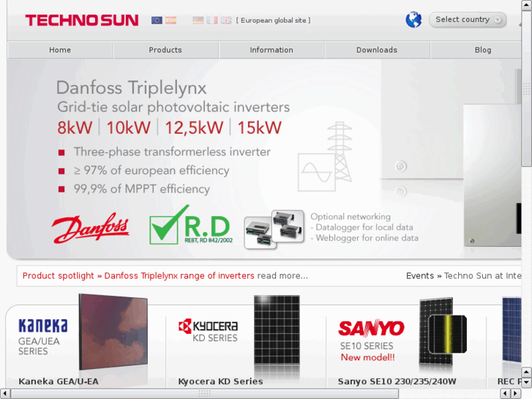The image size is (532, 399).
Task: Click the Techno Sun logo
Action: click(x=82, y=20)
